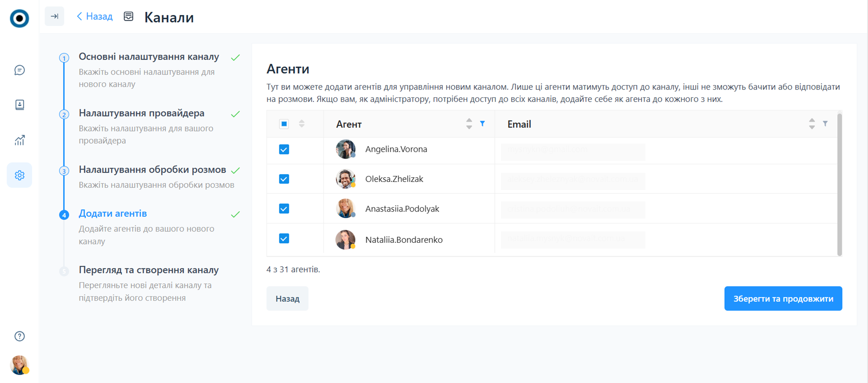Click Зберегти та продовжити button
The height and width of the screenshot is (383, 868).
(x=783, y=298)
